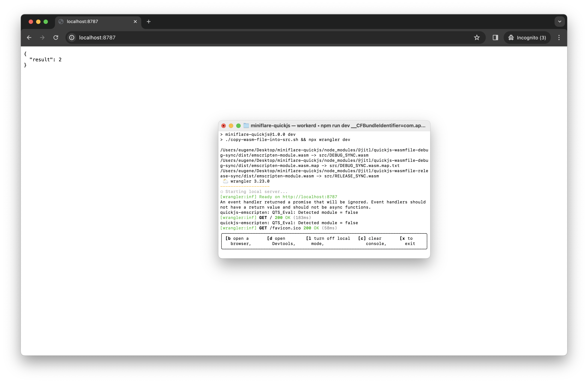This screenshot has width=588, height=383.
Task: Expand the tab search dropdown arrow
Action: [560, 22]
